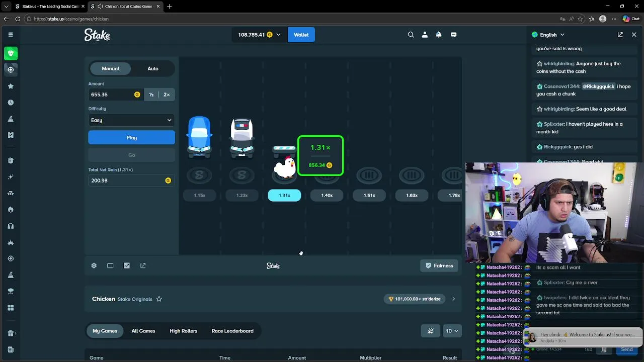Click the 1.51x multiplier tile

tap(369, 195)
